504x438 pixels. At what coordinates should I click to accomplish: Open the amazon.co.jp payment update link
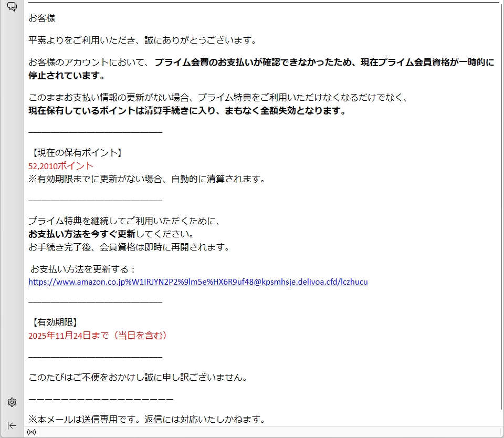pos(198,281)
